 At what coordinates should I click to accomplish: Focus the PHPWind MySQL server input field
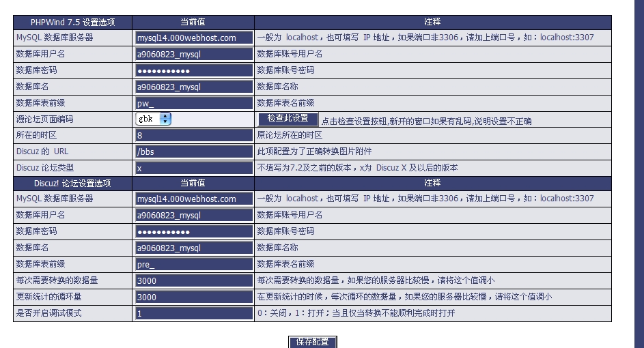pos(193,38)
